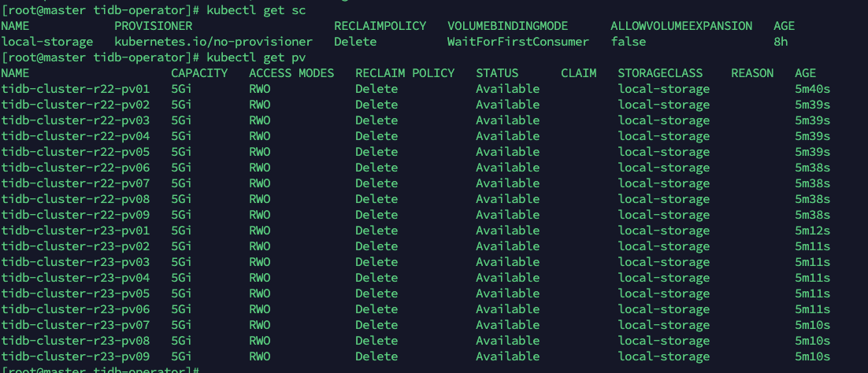Click the STORAGECLASS column header
Image resolution: width=868 pixels, height=373 pixels.
[660, 73]
